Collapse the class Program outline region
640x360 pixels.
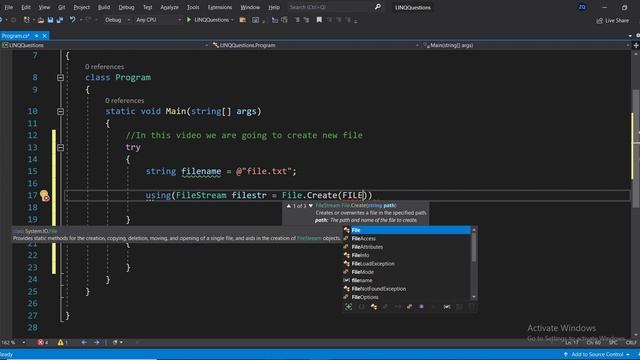coord(60,78)
